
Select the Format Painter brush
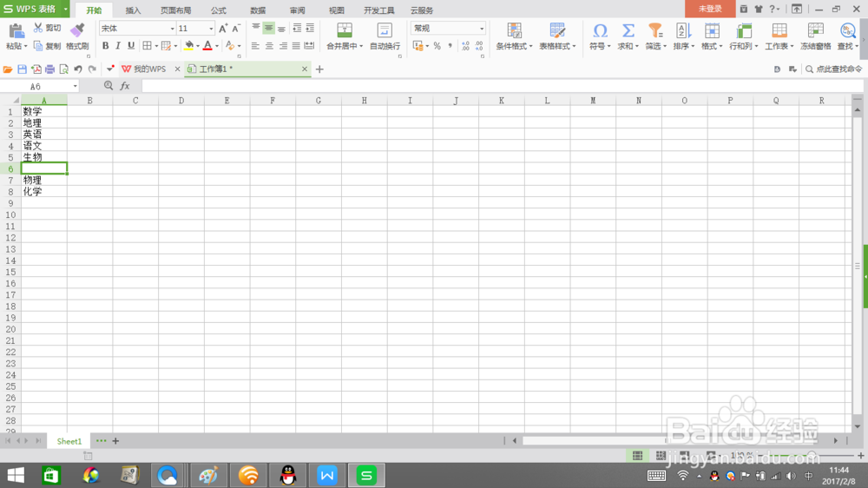pos(77,30)
